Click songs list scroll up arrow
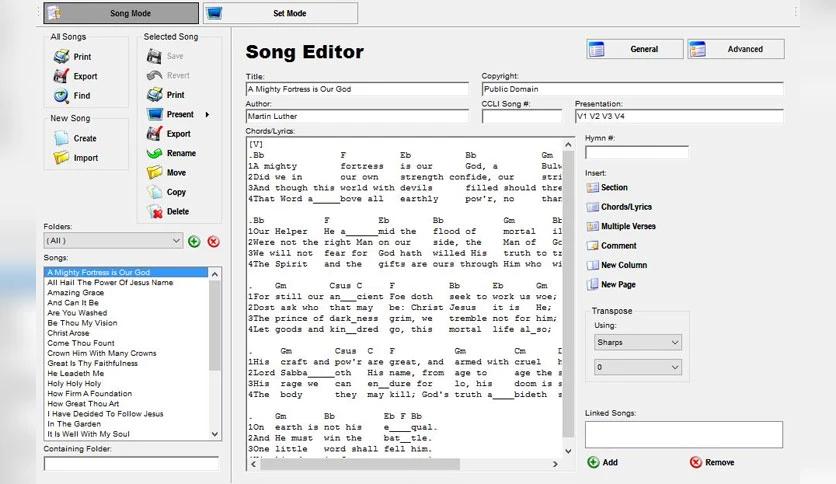The width and height of the screenshot is (836, 484). [215, 273]
